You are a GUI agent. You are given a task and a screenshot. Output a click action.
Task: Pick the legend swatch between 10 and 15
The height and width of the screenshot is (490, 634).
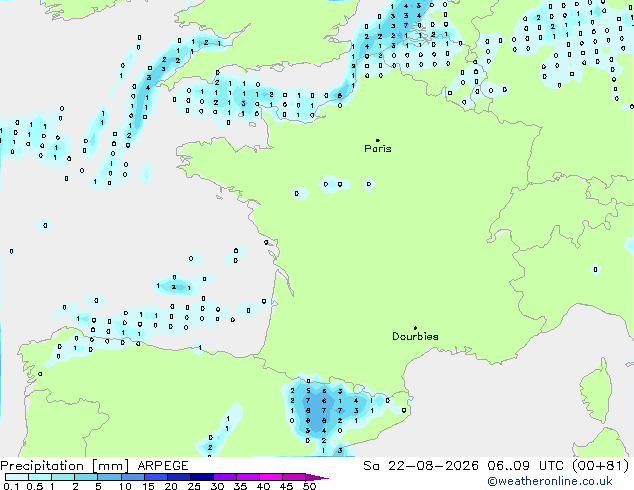pyautogui.click(x=132, y=477)
